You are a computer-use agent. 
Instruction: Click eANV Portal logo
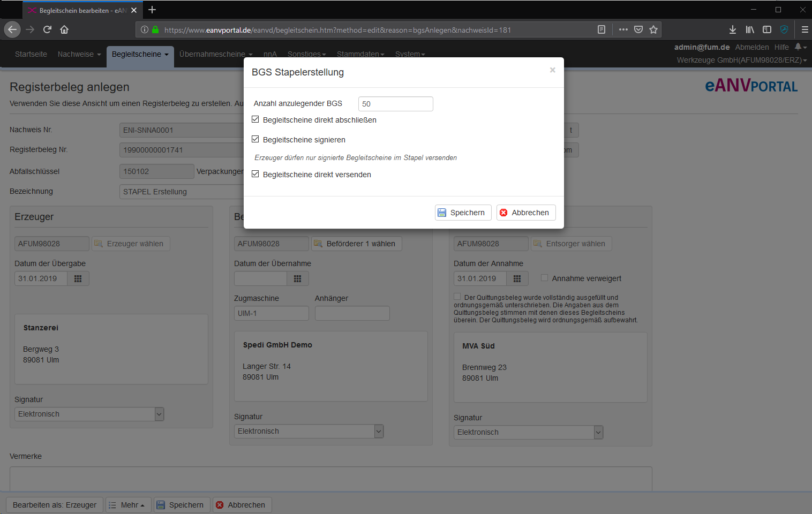[751, 86]
